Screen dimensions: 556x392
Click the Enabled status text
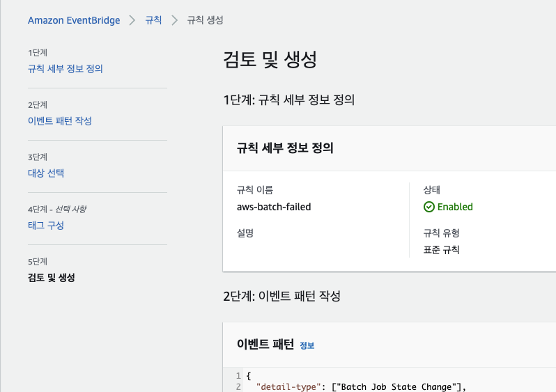(455, 207)
